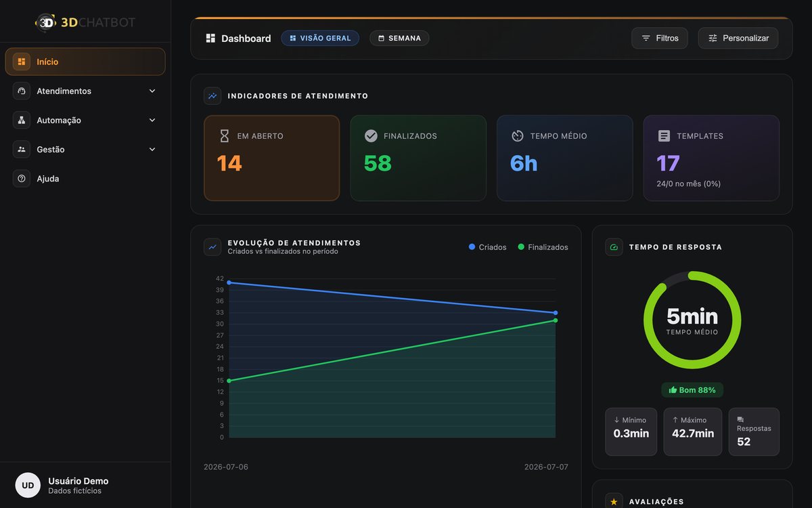
Task: Click the "Criados vs finalizados no período" subtitle
Action: (283, 251)
